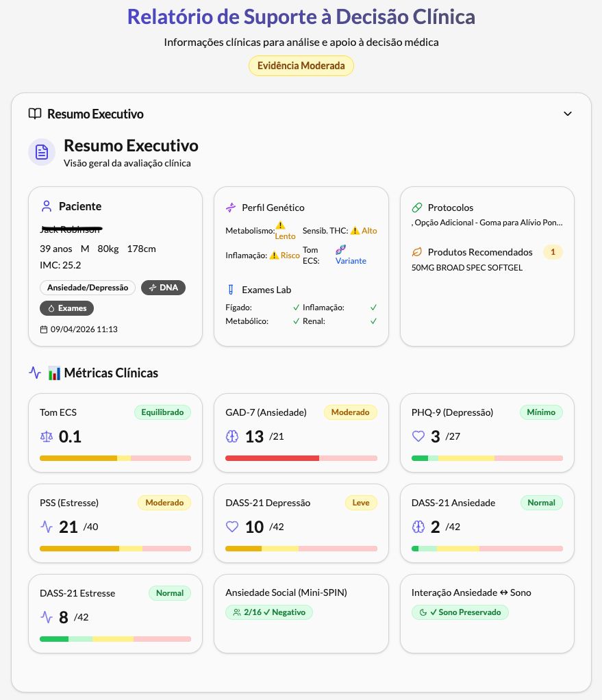Collapse the Resumo Executivo section chevron
The width and height of the screenshot is (602, 700).
point(567,114)
